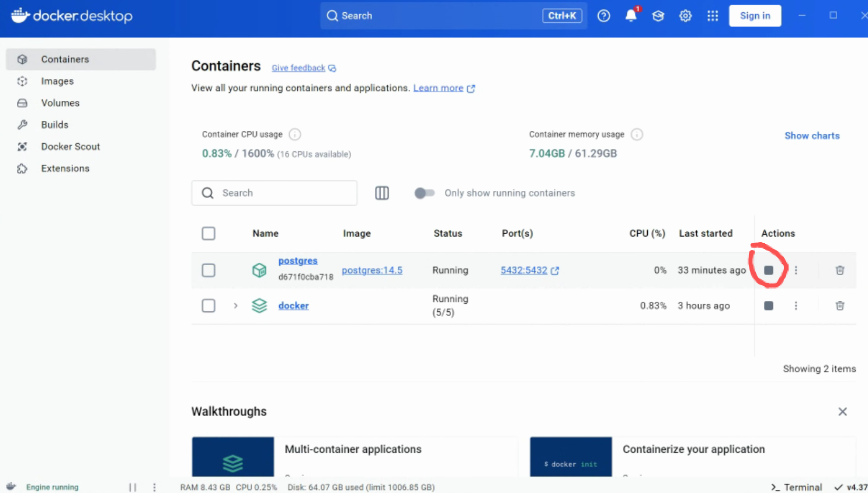The image size is (868, 493).
Task: Click CPU usage info icon
Action: coord(295,134)
